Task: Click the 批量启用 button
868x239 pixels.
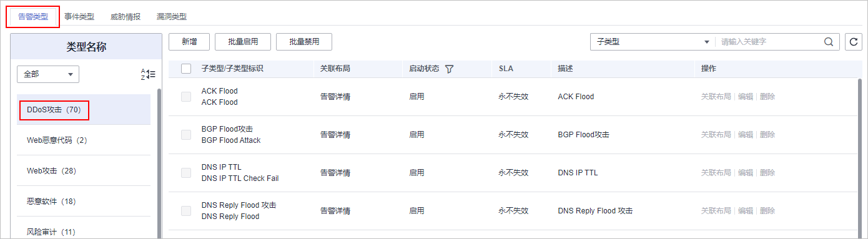Action: [x=243, y=42]
